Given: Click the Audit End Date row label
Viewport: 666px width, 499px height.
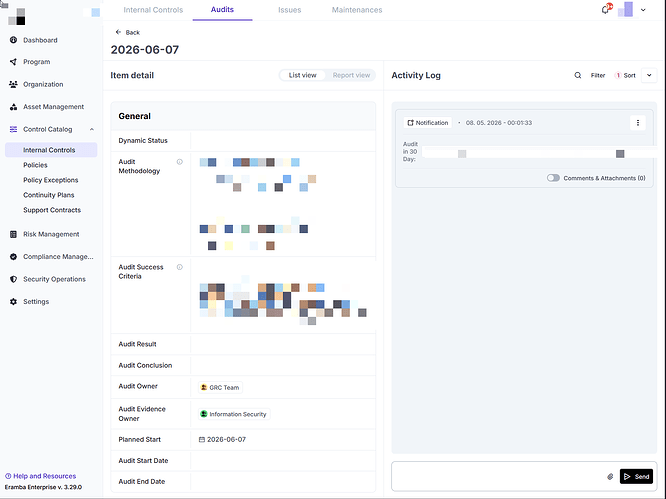Looking at the screenshot, I should pos(141,482).
